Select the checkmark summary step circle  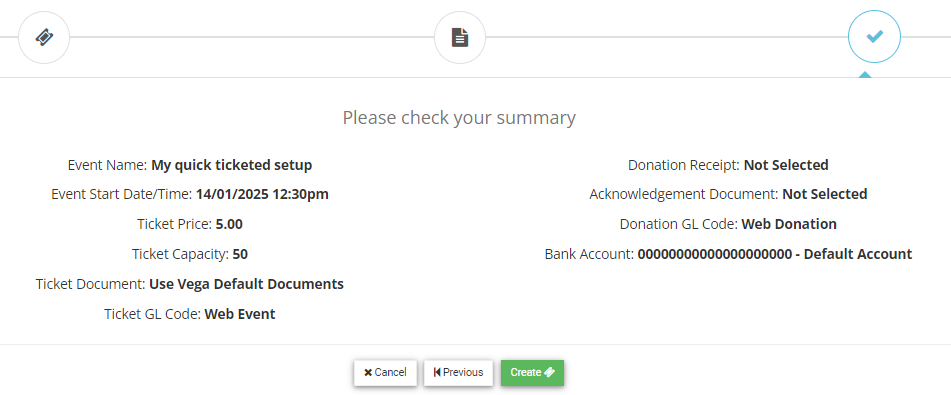pos(874,37)
